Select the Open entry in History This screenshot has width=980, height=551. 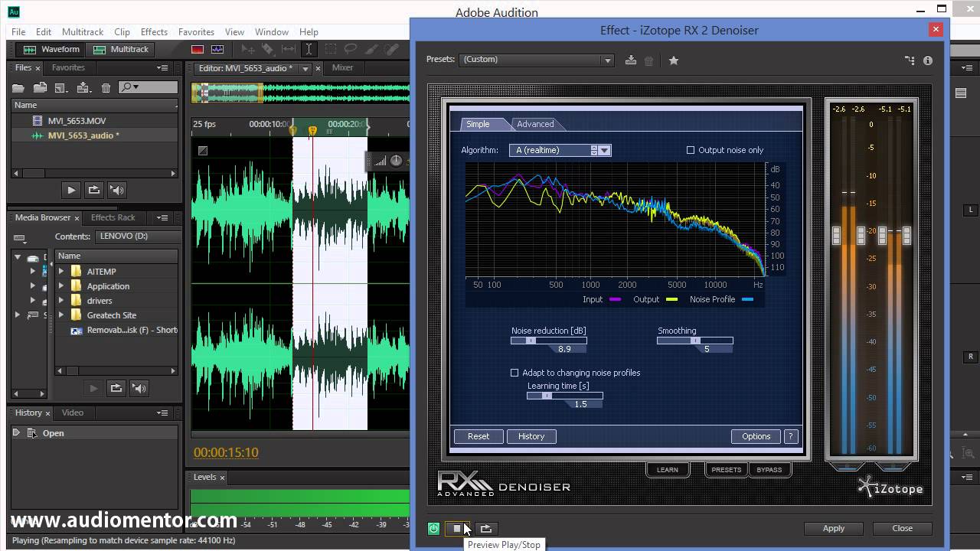95,433
